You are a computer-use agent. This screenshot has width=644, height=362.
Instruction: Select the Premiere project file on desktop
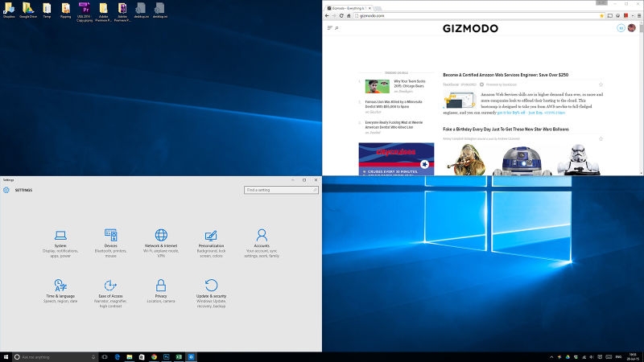pyautogui.click(x=85, y=11)
